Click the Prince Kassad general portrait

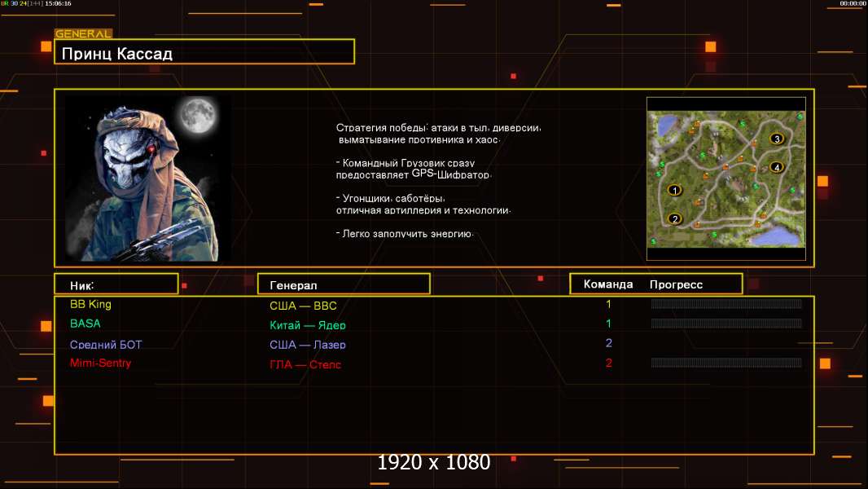coord(148,178)
